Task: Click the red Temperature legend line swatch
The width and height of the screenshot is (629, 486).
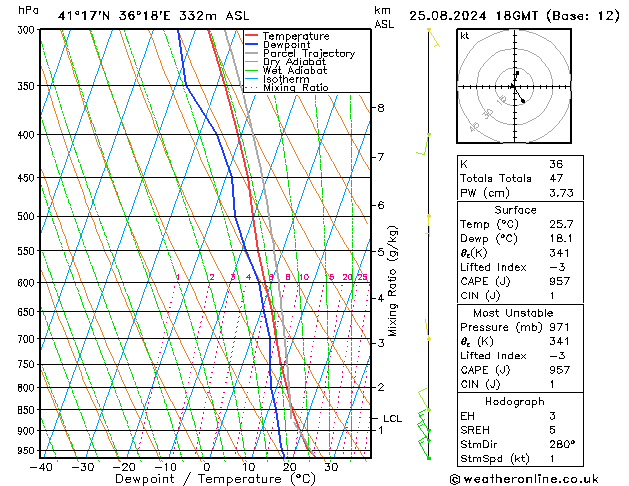Action: 252,36
